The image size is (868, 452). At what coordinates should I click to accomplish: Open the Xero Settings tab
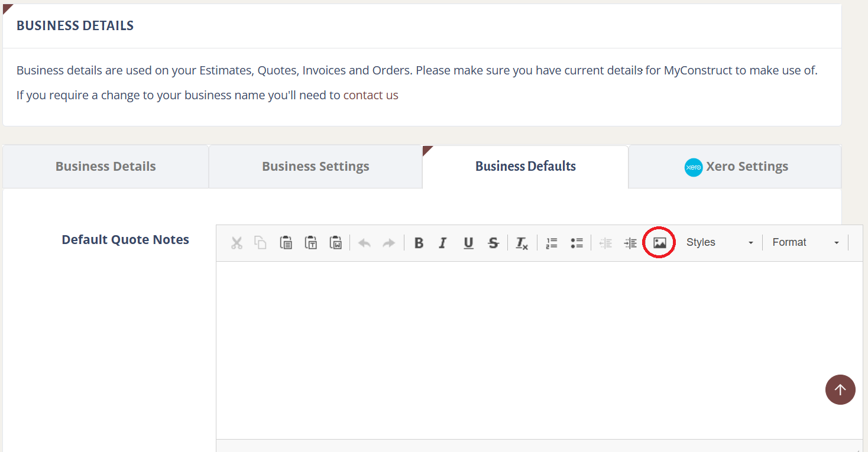point(736,167)
